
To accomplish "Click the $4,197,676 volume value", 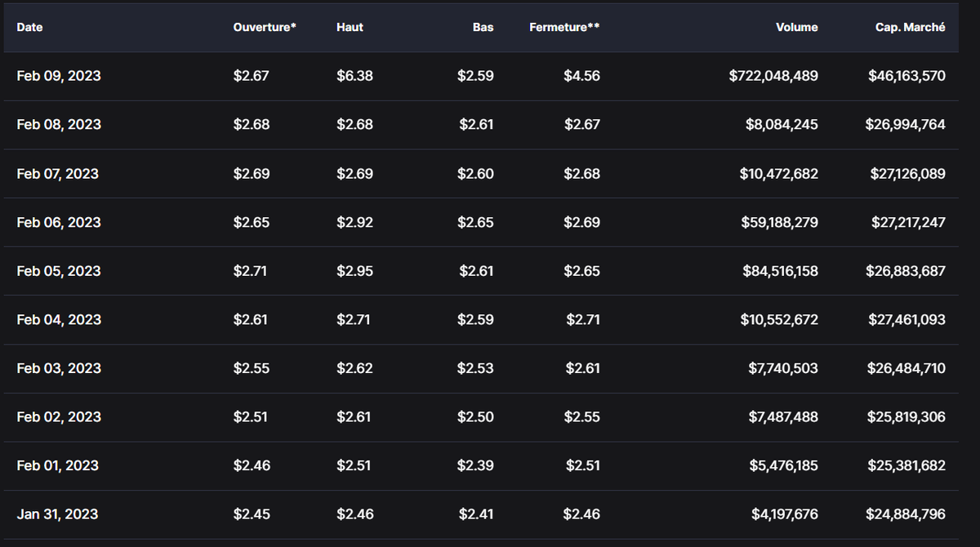I will click(783, 514).
